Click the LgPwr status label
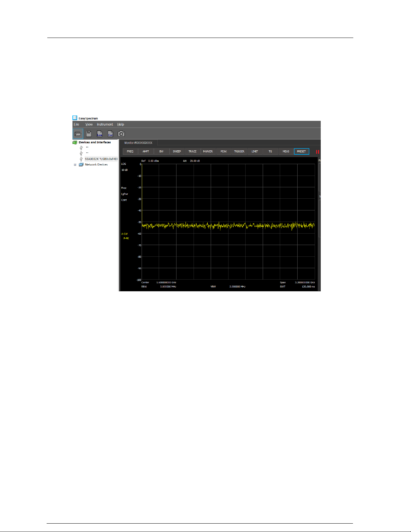Viewport: 411px width, 532px height. coord(124,194)
